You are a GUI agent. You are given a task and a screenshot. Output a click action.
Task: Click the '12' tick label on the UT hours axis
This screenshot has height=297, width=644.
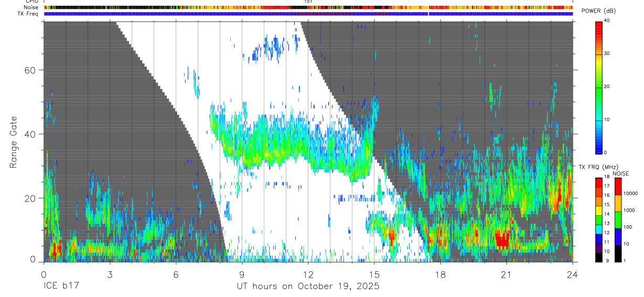(308, 274)
